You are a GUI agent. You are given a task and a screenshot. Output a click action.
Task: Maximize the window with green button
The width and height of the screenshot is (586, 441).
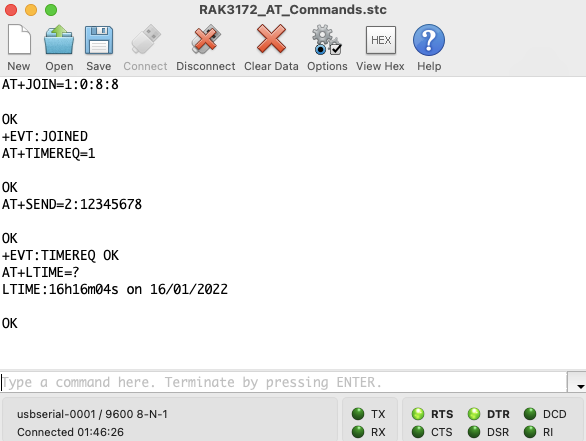(x=51, y=10)
